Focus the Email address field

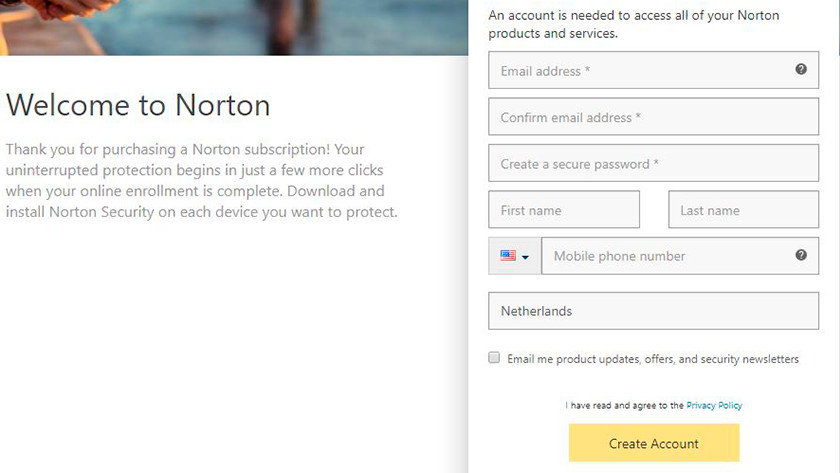(x=654, y=70)
